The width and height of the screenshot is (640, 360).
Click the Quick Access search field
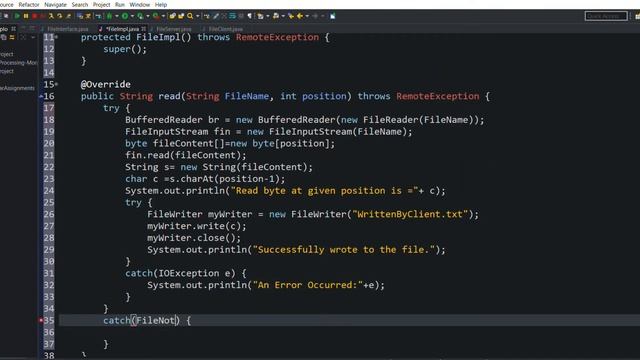point(606,16)
